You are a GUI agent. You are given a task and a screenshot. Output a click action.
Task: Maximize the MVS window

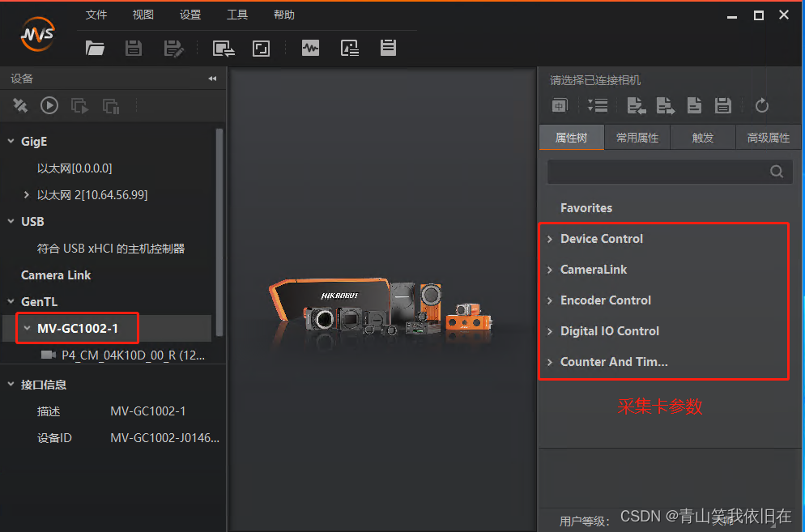tap(758, 15)
